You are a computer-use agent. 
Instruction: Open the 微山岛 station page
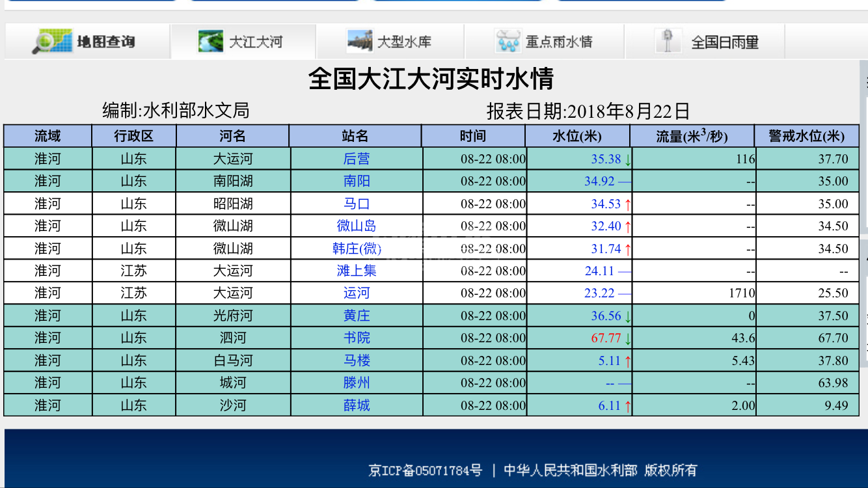point(355,226)
